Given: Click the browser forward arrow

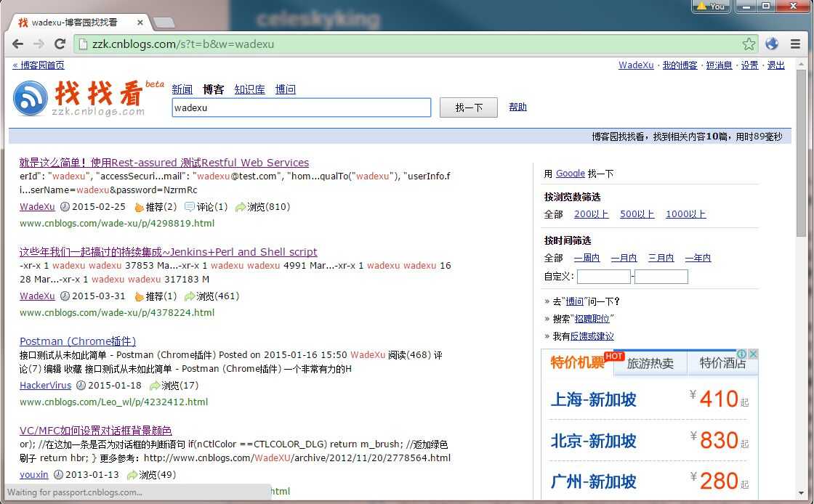Looking at the screenshot, I should [x=39, y=44].
